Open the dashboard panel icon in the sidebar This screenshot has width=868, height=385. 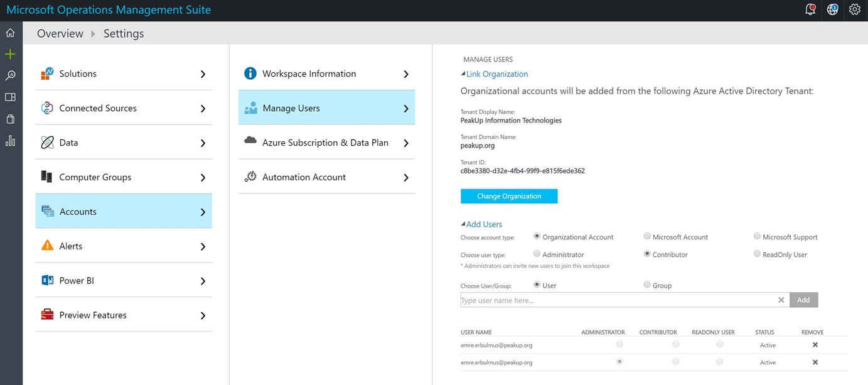[10, 97]
